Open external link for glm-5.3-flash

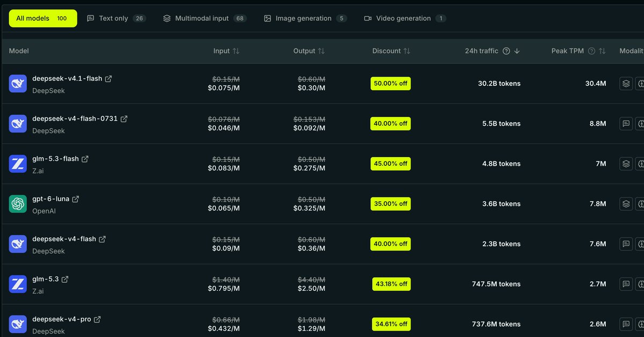pos(85,159)
